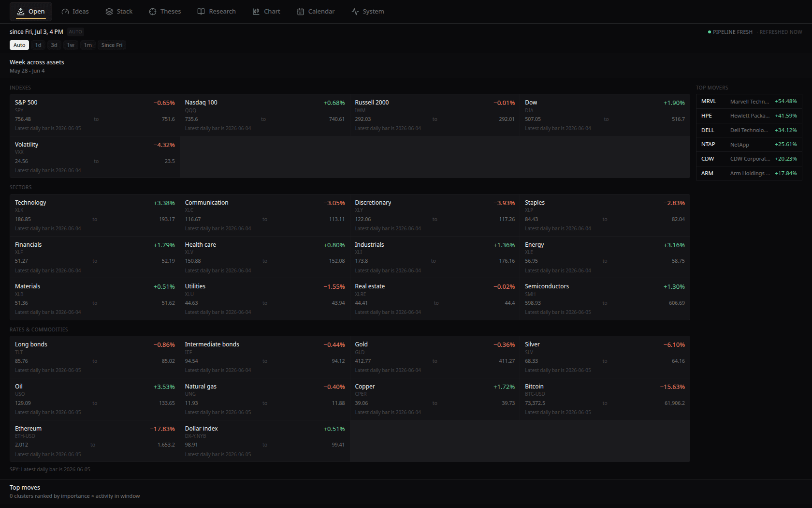Click the Natural gas UNG card
812x508 pixels.
pyautogui.click(x=265, y=399)
